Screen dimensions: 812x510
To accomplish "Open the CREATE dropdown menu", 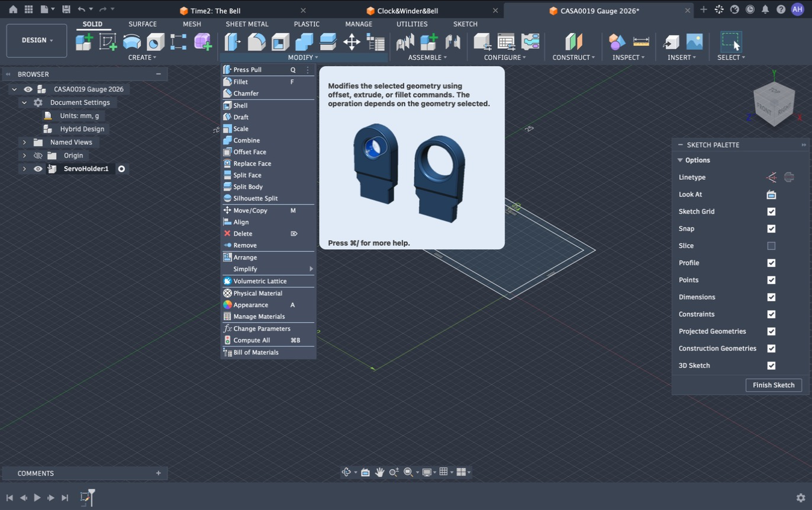I will (x=142, y=57).
